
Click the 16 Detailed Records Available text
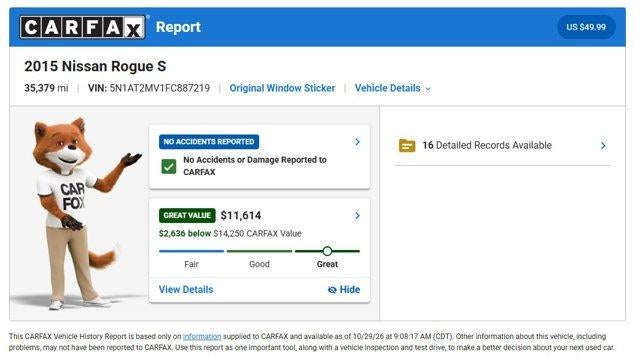coord(487,145)
